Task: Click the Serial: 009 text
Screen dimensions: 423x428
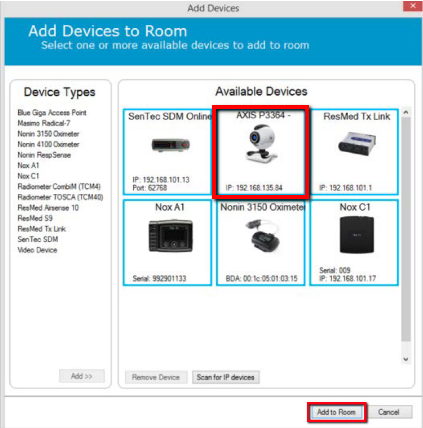Action: pos(335,270)
